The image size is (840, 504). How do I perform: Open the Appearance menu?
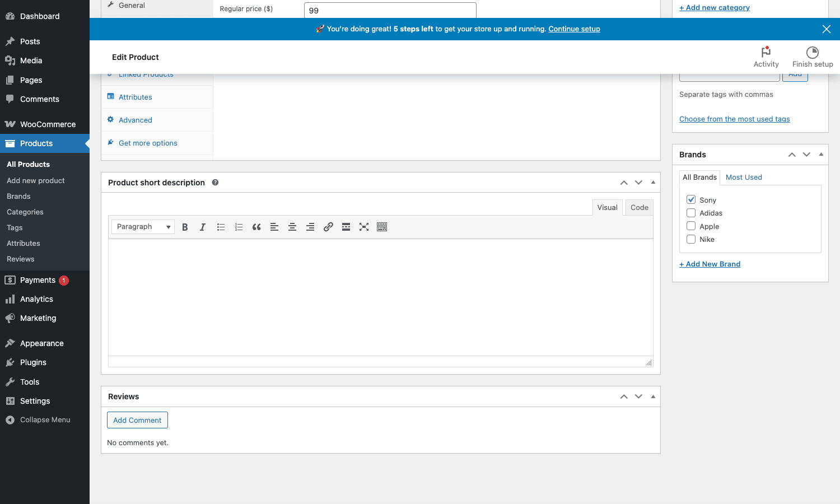point(45,343)
